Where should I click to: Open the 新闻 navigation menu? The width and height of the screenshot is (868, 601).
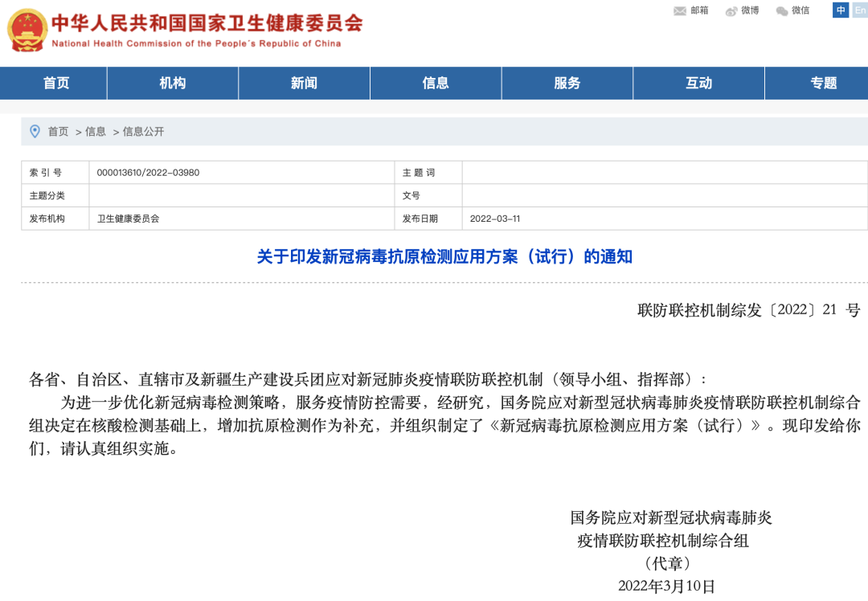point(304,82)
